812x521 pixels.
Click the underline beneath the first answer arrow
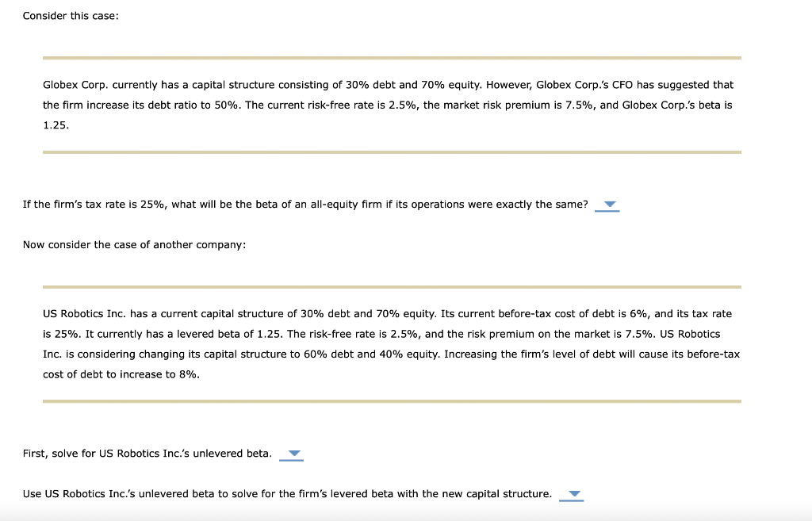(607, 211)
